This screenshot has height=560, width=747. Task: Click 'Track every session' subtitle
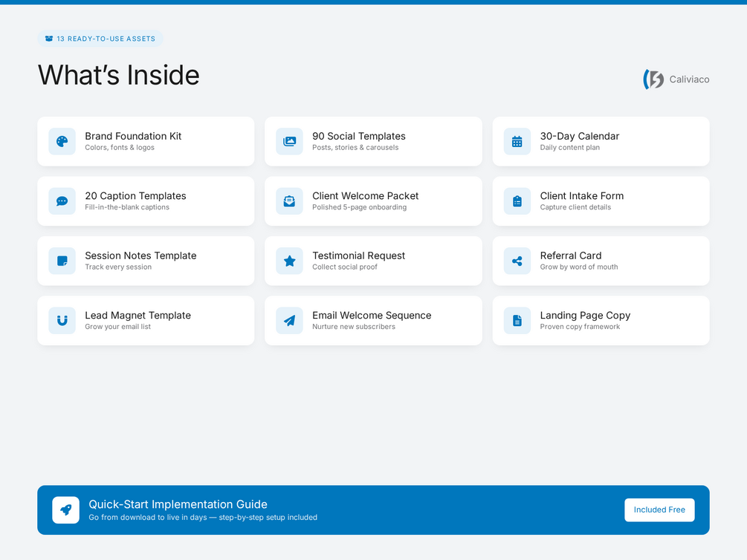click(x=118, y=267)
